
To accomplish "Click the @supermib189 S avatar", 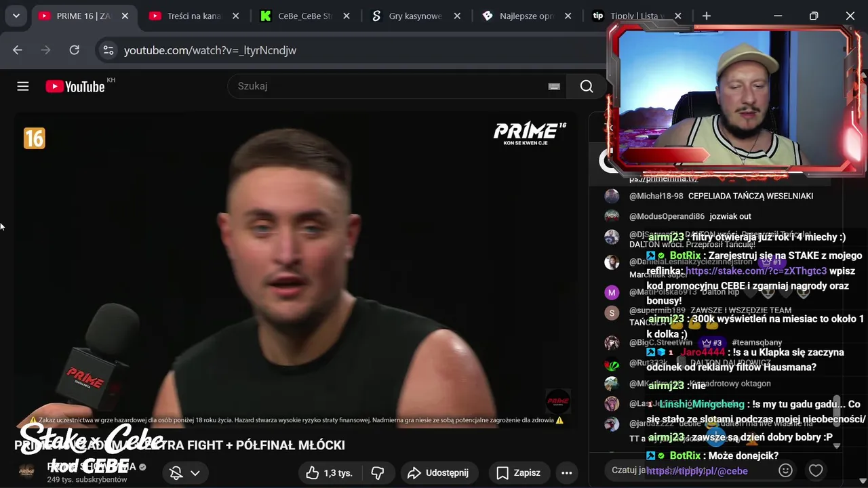I will click(x=612, y=312).
